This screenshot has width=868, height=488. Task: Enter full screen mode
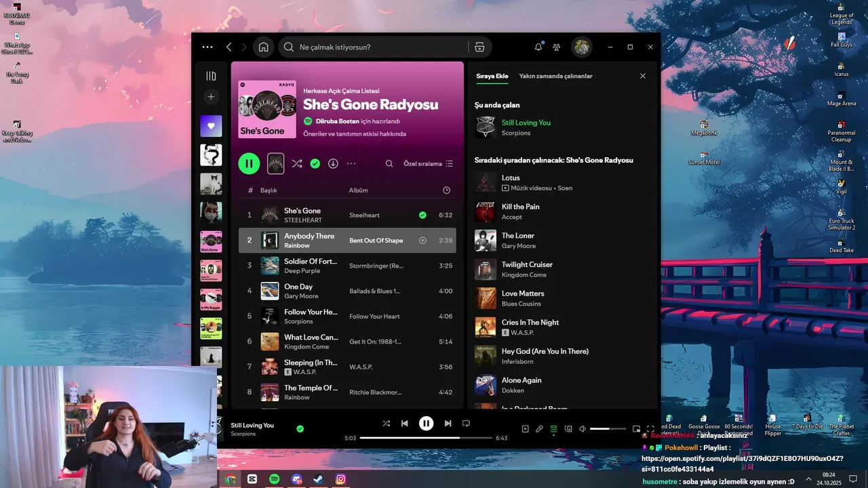[x=650, y=428]
